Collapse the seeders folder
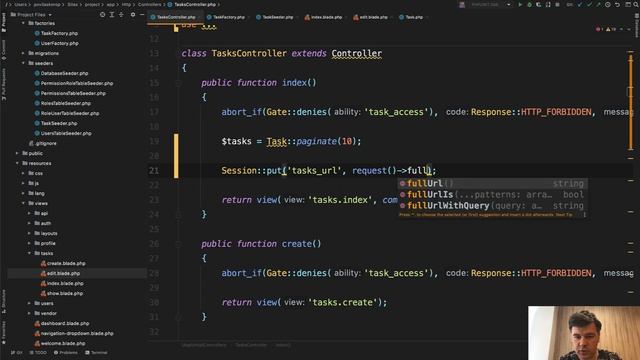 [x=23, y=63]
